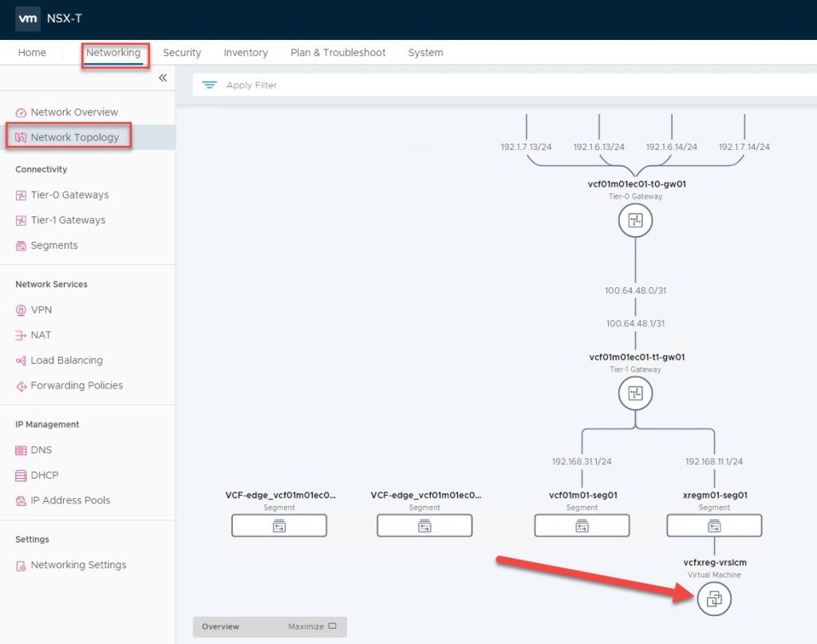Open VPN from Network Services
The height and width of the screenshot is (644, 817).
41,310
